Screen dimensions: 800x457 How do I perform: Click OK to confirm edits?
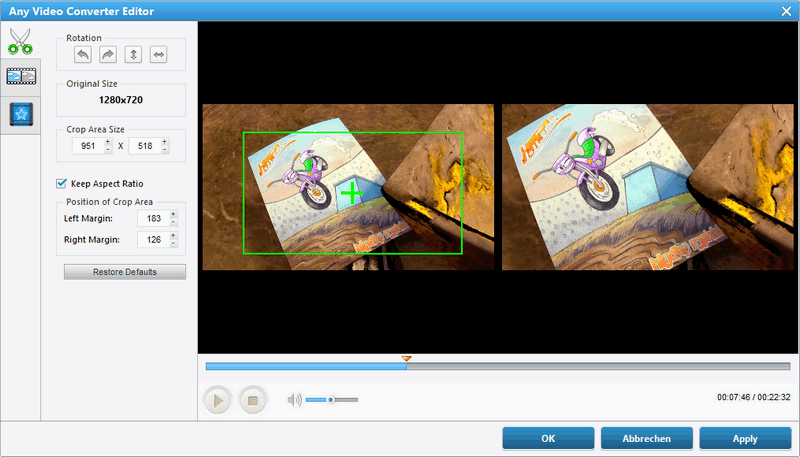[548, 439]
